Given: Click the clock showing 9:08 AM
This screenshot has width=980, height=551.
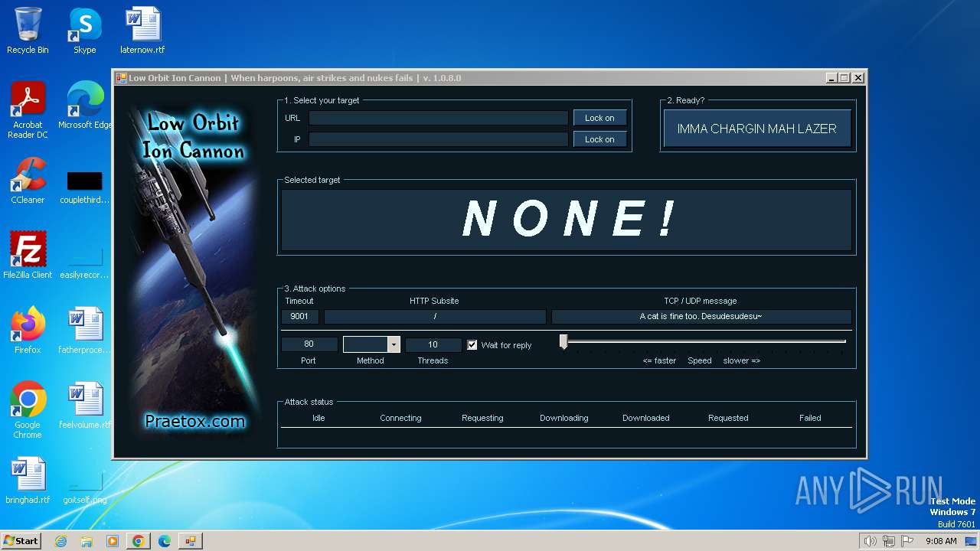Looking at the screenshot, I should tap(941, 541).
